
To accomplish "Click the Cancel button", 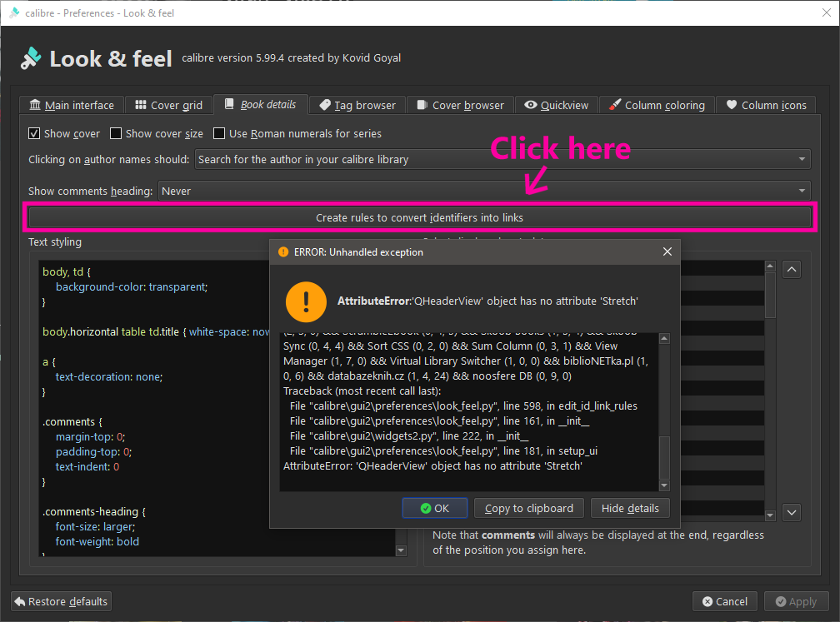I will pyautogui.click(x=725, y=602).
